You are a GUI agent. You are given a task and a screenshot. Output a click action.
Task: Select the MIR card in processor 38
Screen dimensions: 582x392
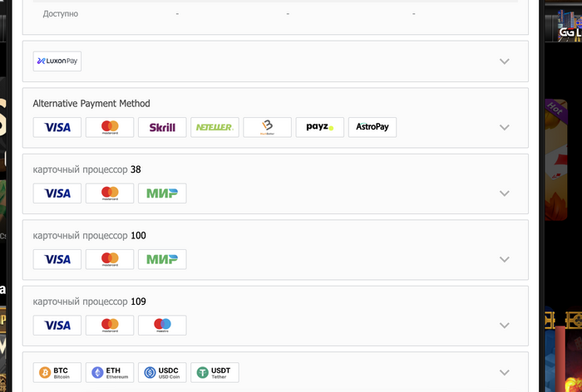[162, 194]
